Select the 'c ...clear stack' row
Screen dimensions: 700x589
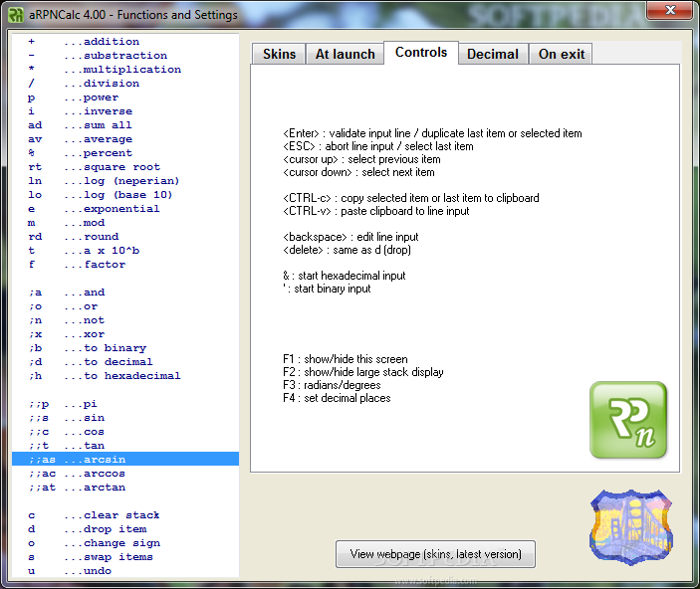pos(125,515)
